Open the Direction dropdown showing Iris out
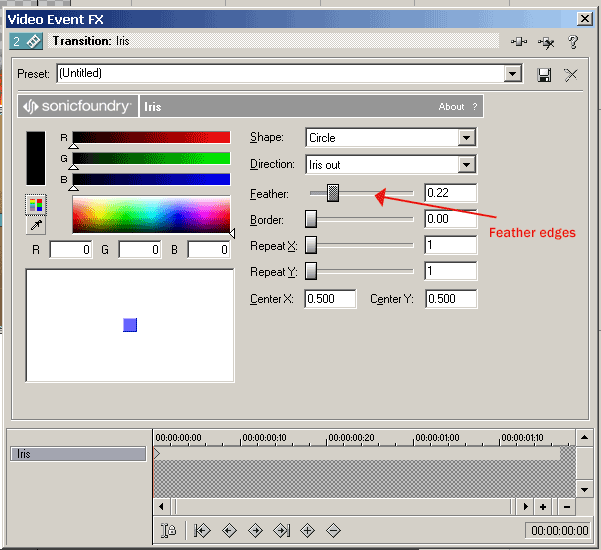This screenshot has width=601, height=550. tap(466, 165)
